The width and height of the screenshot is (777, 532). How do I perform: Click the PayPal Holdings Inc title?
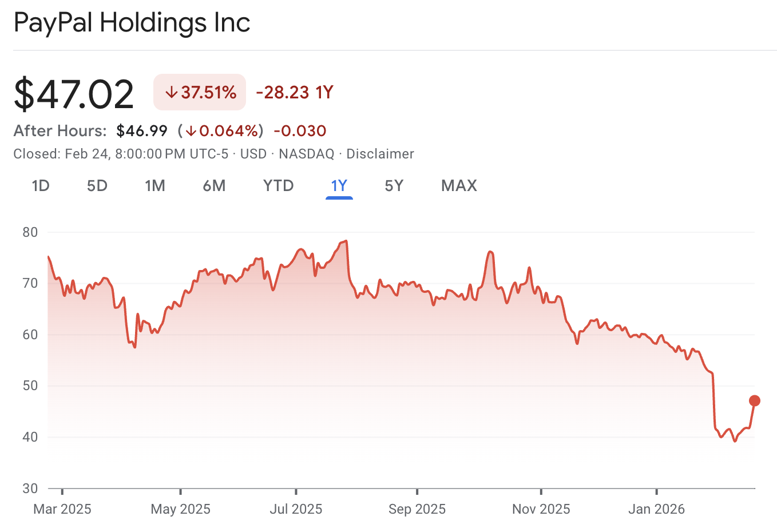[x=132, y=23]
